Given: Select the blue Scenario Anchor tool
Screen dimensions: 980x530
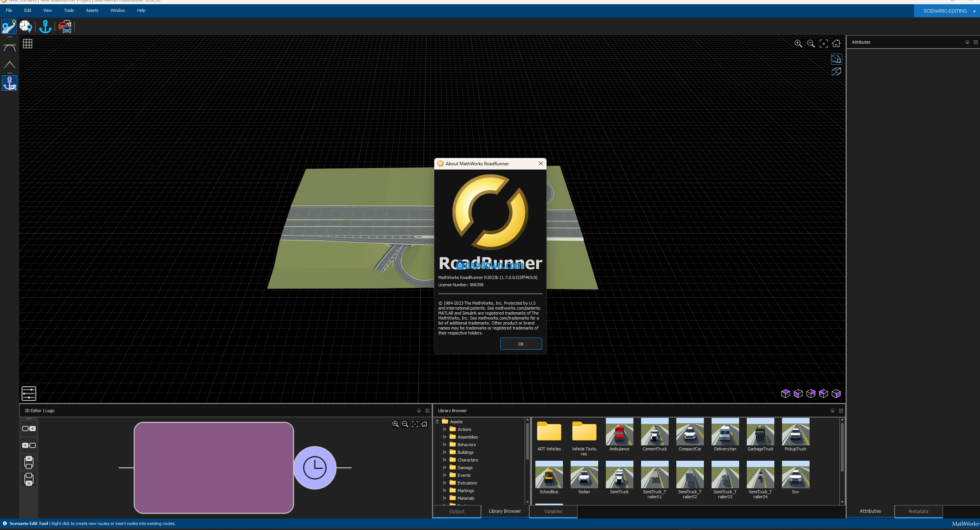Looking at the screenshot, I should click(45, 27).
